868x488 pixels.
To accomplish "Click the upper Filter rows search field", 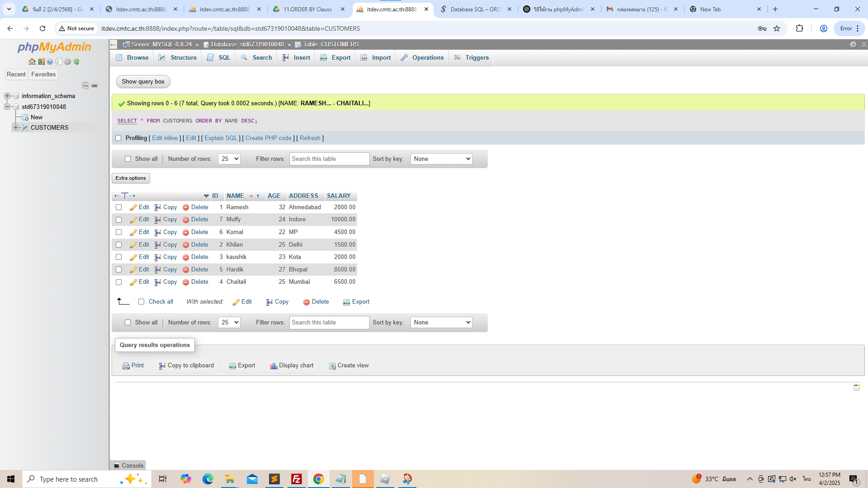I will click(329, 159).
